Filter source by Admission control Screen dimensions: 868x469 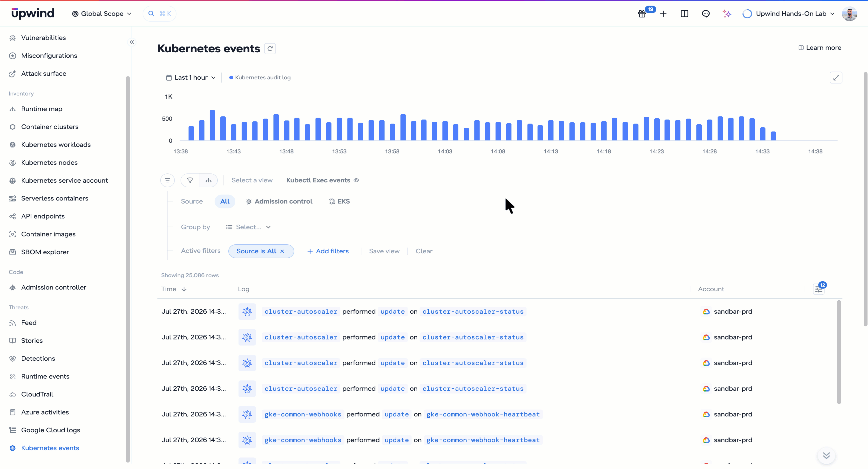[x=279, y=201]
